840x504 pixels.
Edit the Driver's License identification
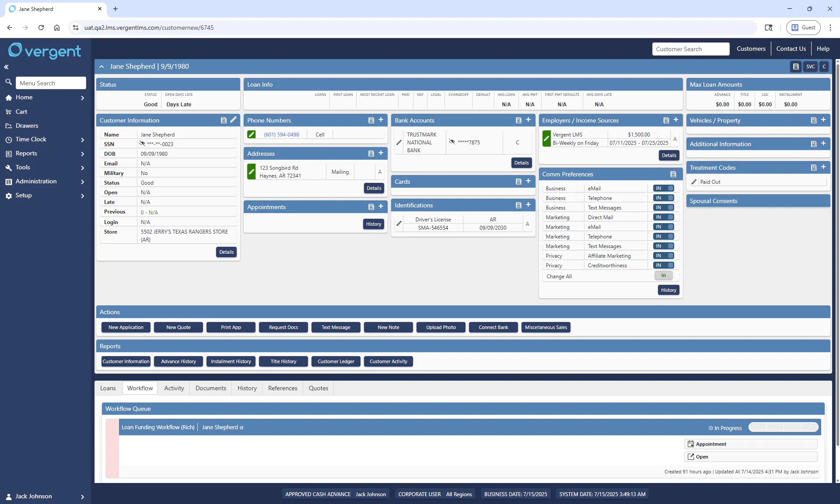tap(399, 224)
